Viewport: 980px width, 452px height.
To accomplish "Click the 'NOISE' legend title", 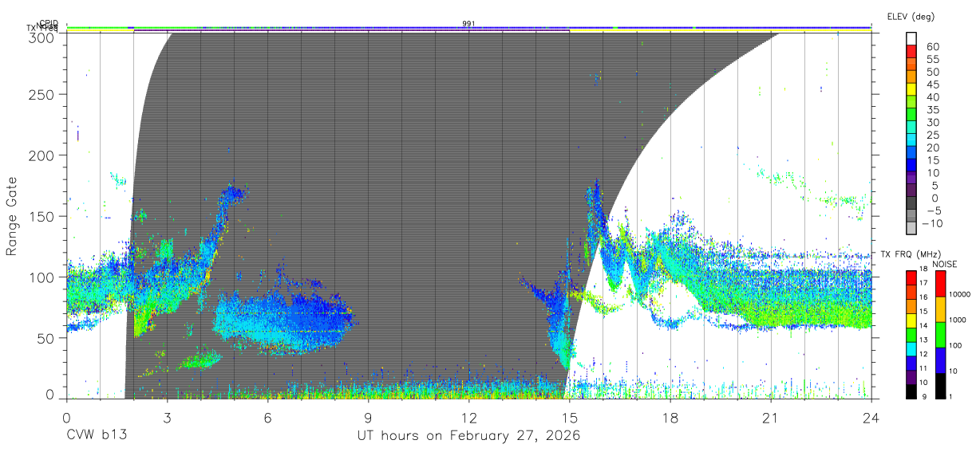I will tap(943, 264).
